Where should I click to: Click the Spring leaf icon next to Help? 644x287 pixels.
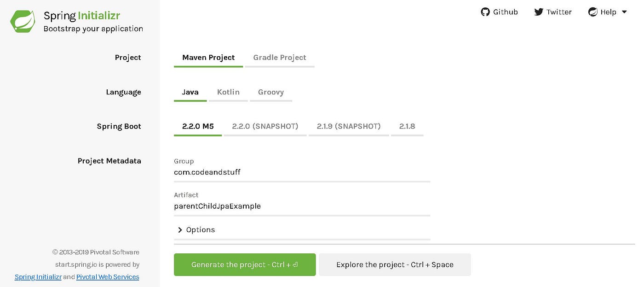coord(593,12)
